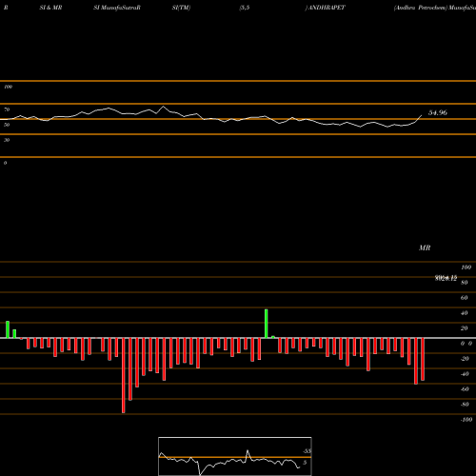Open the mini RSI overview chart thumbnail

click(x=235, y=456)
